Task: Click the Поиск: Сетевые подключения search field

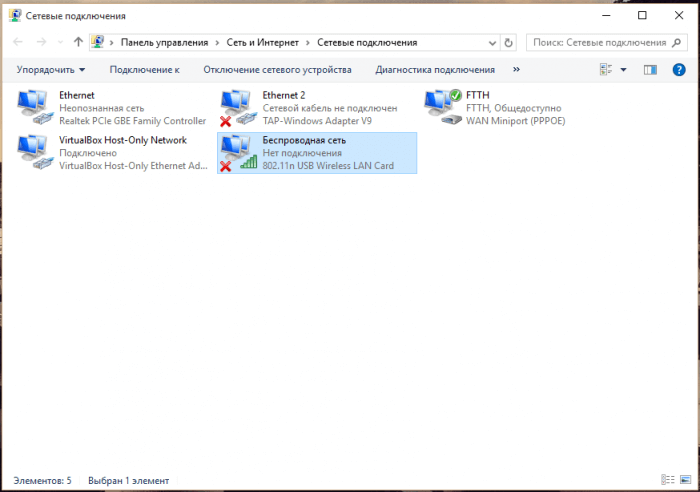Action: point(598,43)
